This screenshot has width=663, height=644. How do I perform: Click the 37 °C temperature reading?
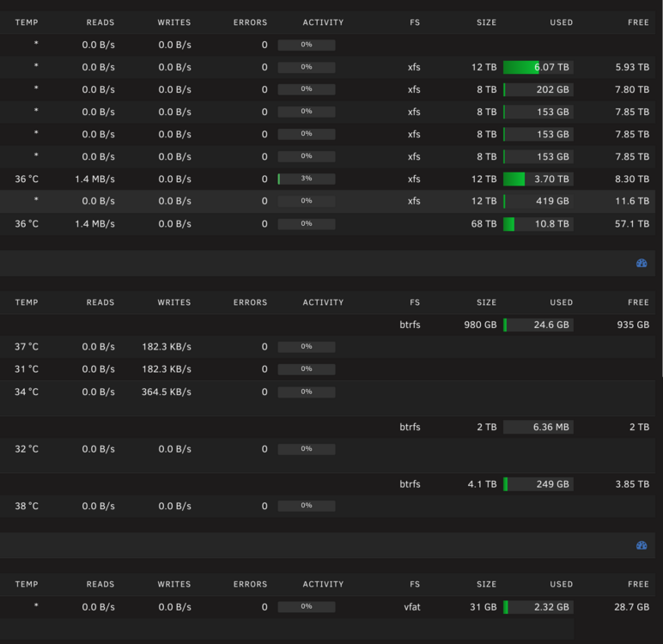pyautogui.click(x=27, y=347)
